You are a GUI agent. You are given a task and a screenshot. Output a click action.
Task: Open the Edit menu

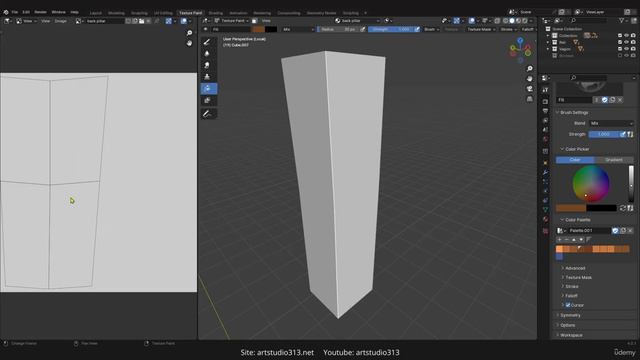click(26, 12)
